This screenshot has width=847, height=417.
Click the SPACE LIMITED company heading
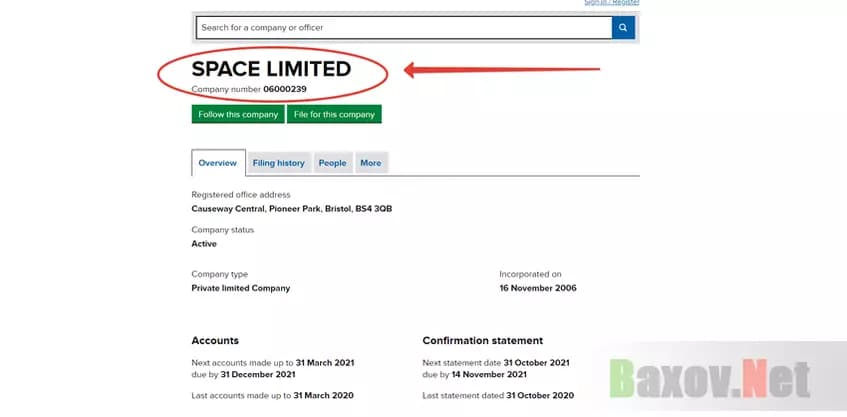click(x=271, y=69)
